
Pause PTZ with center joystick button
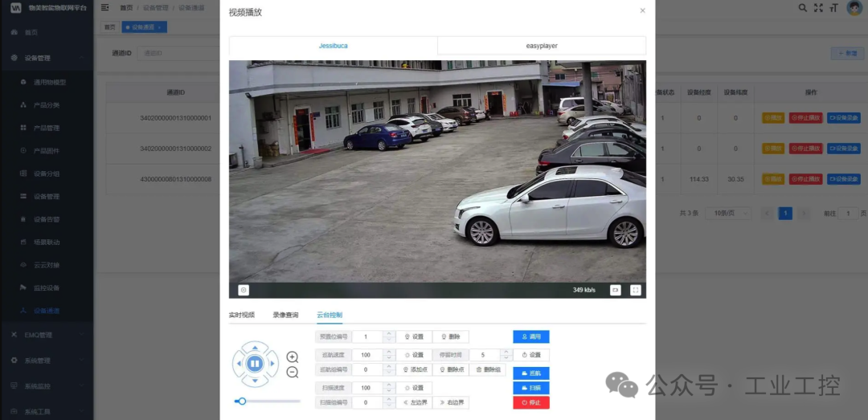pos(255,364)
